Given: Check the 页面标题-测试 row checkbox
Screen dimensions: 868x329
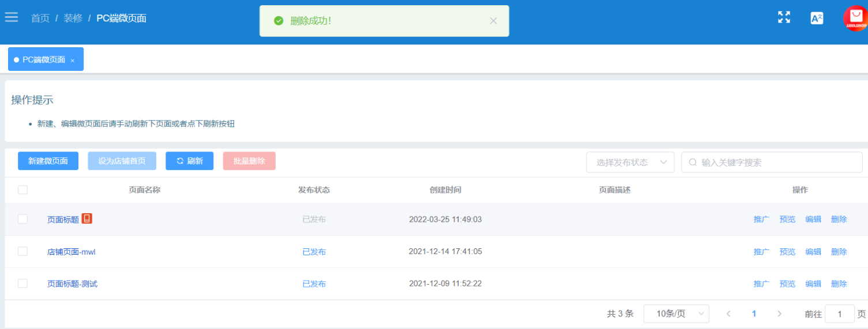Looking at the screenshot, I should (22, 283).
